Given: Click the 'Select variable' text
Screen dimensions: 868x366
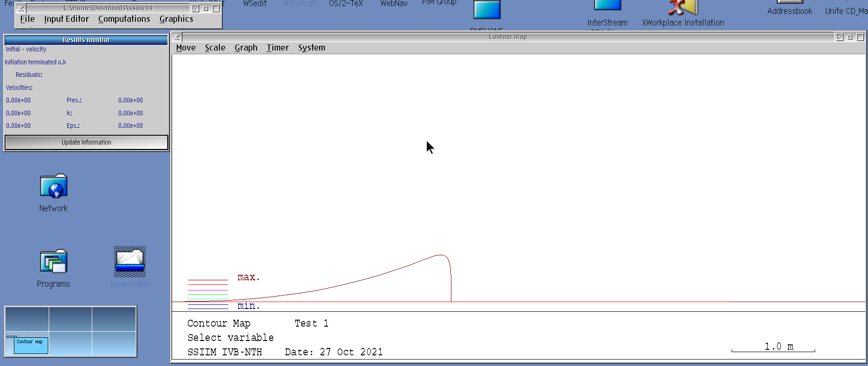Looking at the screenshot, I should point(231,338).
